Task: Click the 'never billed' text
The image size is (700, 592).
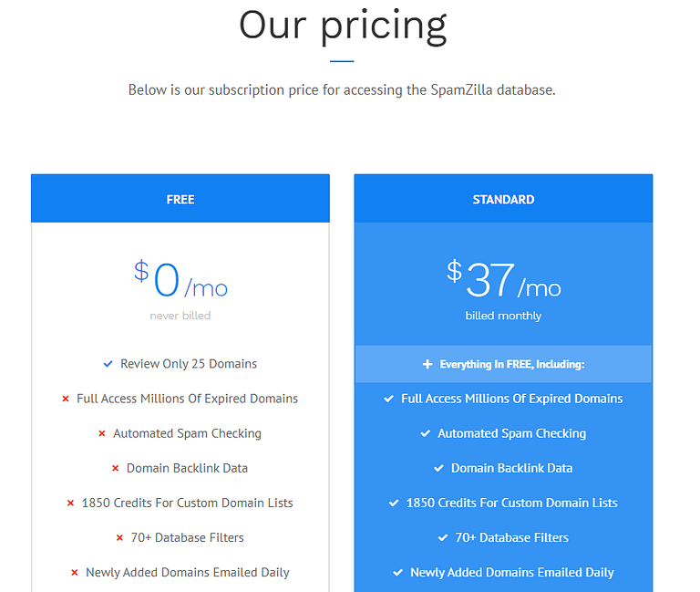Action: (x=180, y=316)
